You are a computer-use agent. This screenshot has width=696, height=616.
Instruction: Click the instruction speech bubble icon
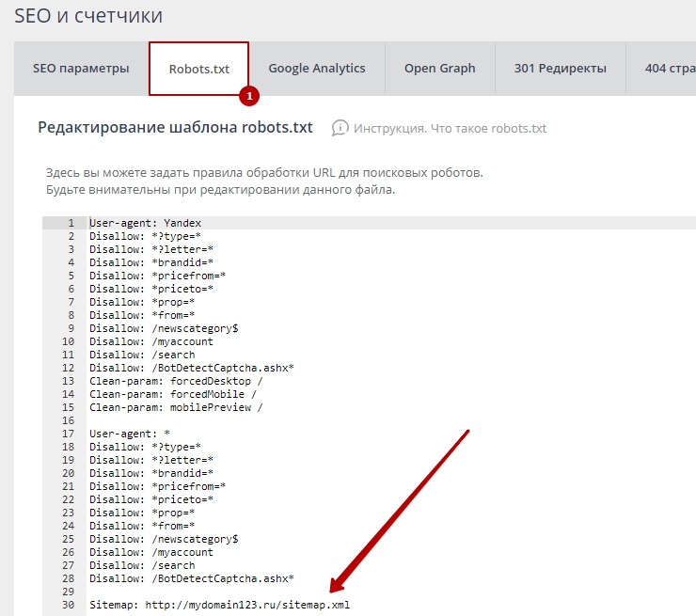[x=340, y=129]
